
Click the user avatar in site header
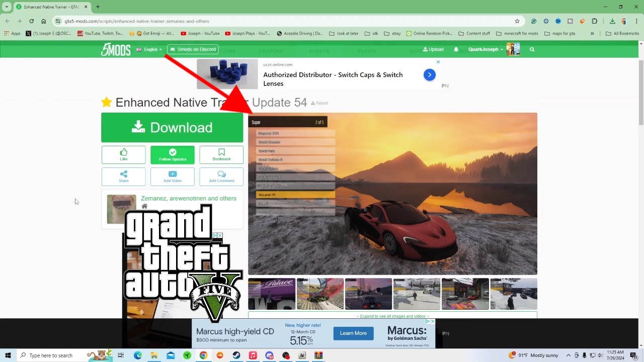point(513,49)
